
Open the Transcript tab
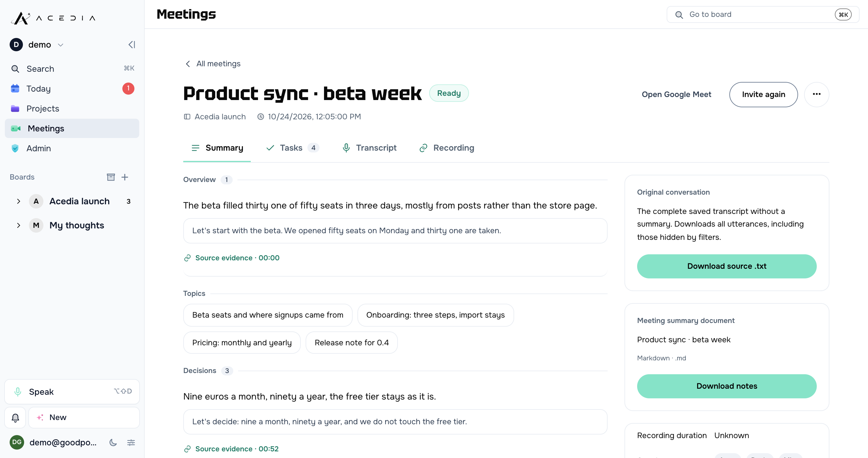click(x=369, y=148)
